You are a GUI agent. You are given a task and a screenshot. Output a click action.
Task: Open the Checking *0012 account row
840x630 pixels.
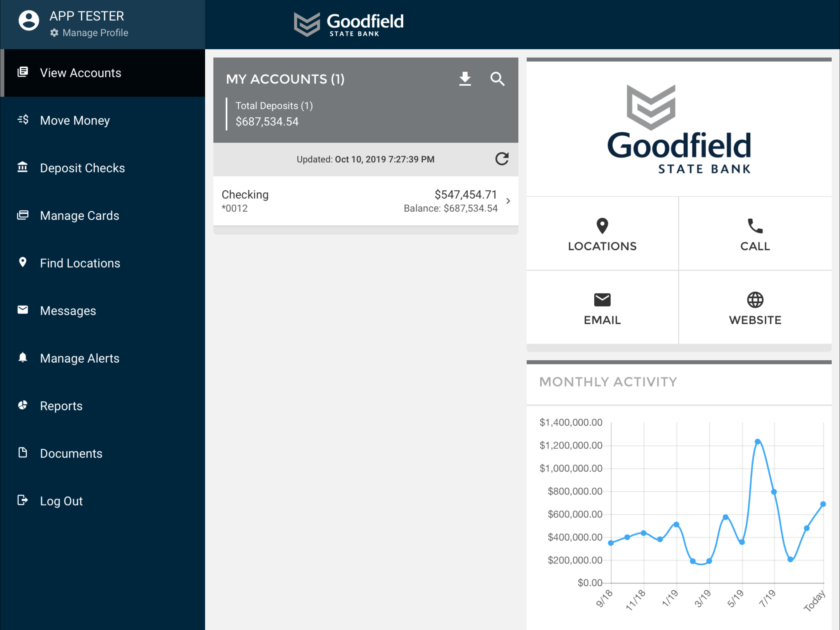pos(366,201)
